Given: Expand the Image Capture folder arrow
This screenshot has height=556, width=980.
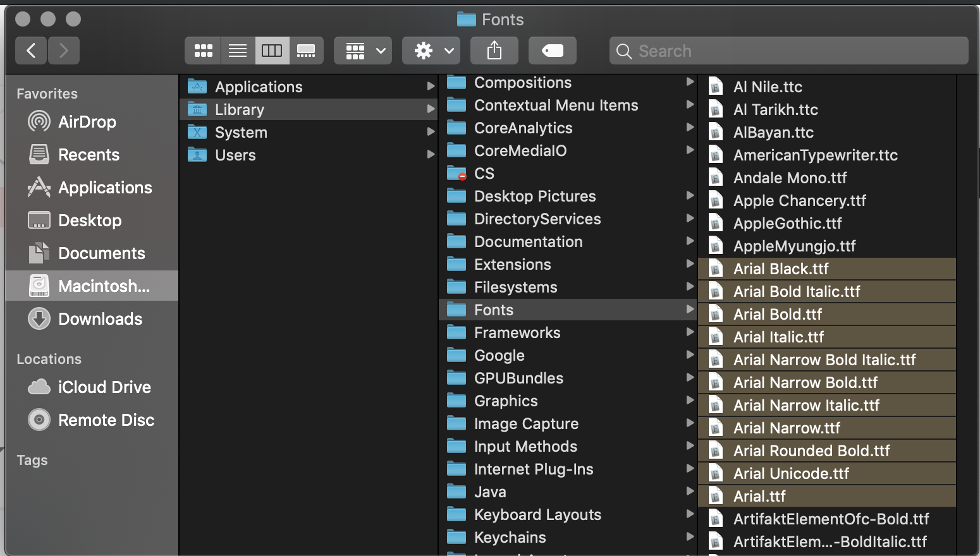Looking at the screenshot, I should (x=690, y=423).
